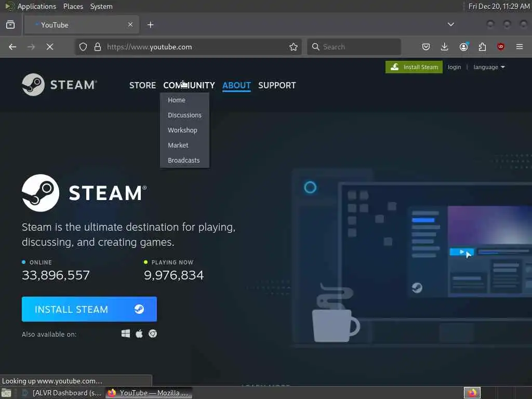Click the uBlock Origin icon
This screenshot has width=532, height=399.
coord(501,47)
